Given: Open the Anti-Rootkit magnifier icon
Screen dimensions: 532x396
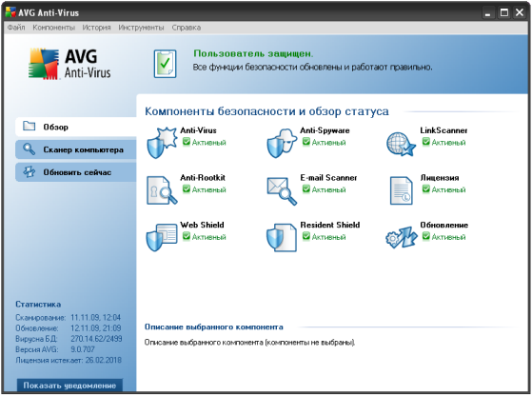Looking at the screenshot, I should [x=162, y=190].
